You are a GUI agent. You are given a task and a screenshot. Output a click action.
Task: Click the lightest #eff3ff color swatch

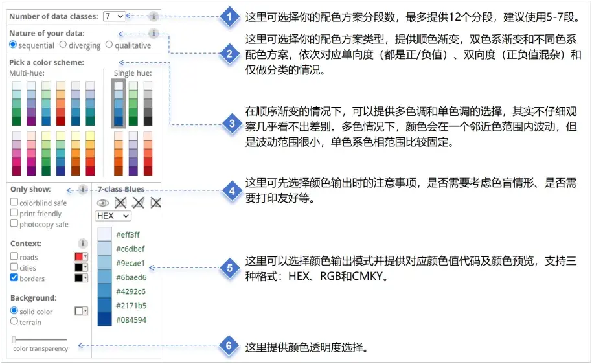tap(104, 234)
